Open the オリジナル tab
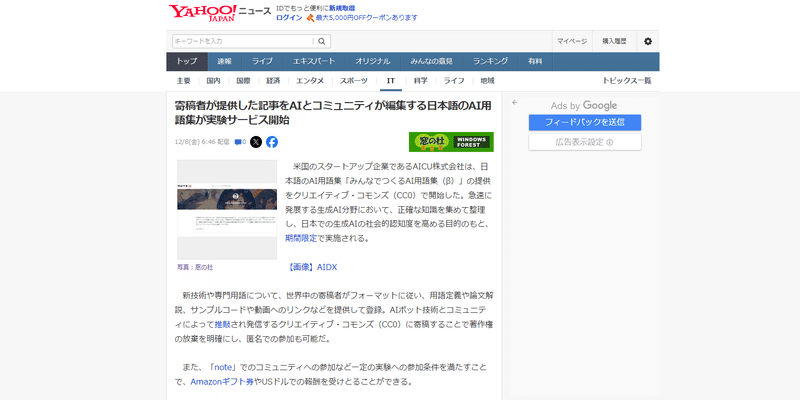Viewport: 800px width, 400px height. click(x=373, y=61)
